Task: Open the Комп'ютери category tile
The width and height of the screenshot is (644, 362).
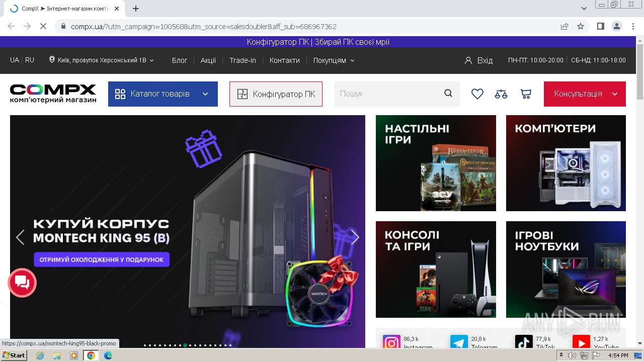Action: pos(566,163)
